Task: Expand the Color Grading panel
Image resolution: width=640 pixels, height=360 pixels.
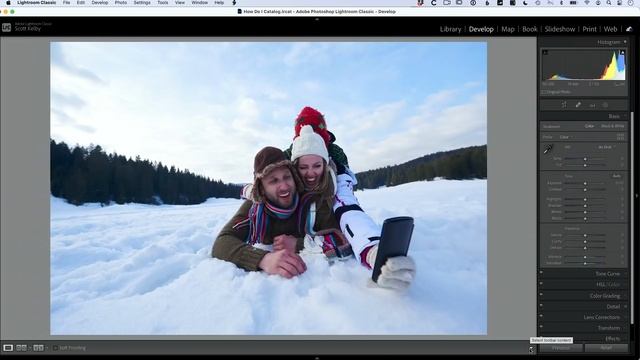Action: pyautogui.click(x=604, y=296)
